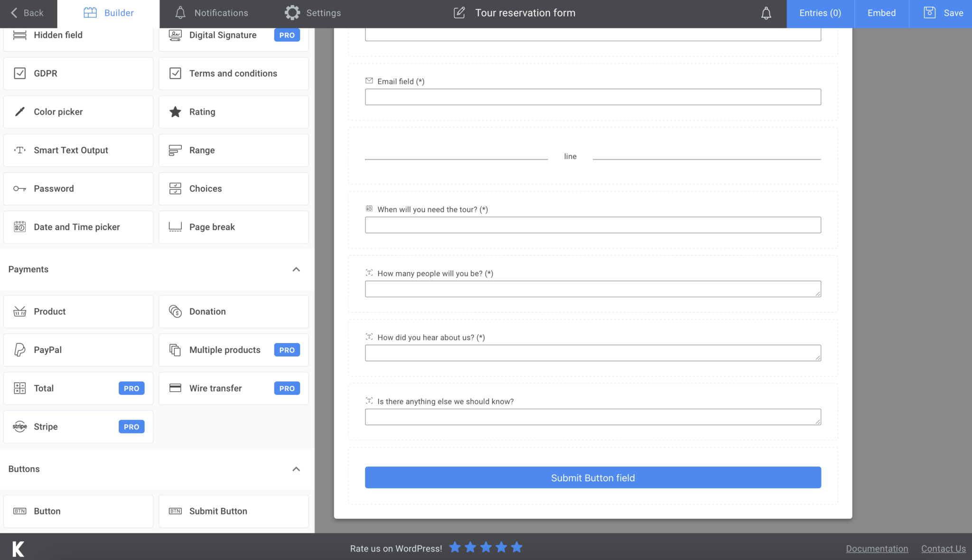Select the Stripe payment icon
The height and width of the screenshot is (560, 972).
(x=19, y=426)
